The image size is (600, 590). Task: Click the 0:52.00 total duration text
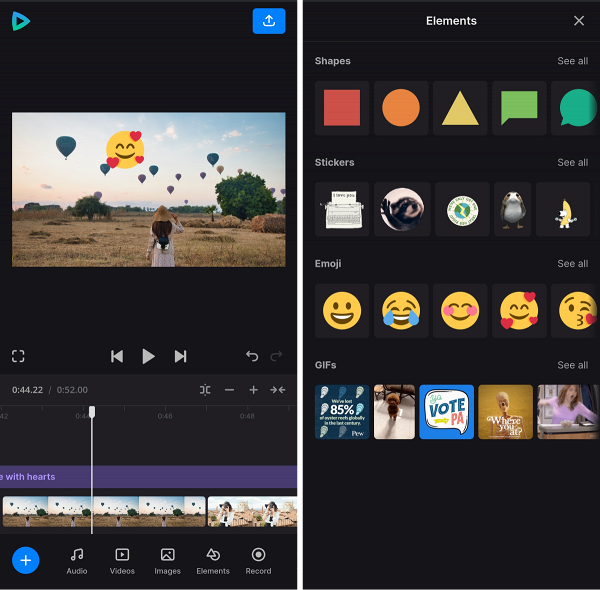click(x=72, y=390)
